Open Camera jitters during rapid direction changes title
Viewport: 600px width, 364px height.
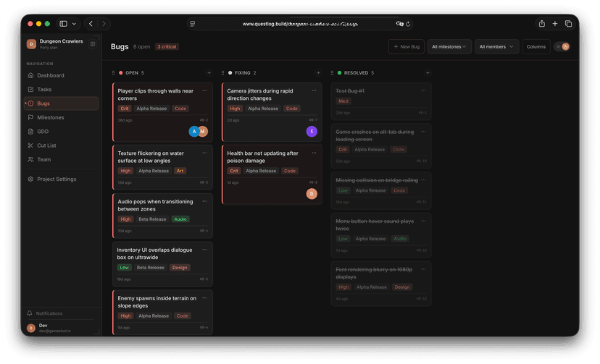260,95
